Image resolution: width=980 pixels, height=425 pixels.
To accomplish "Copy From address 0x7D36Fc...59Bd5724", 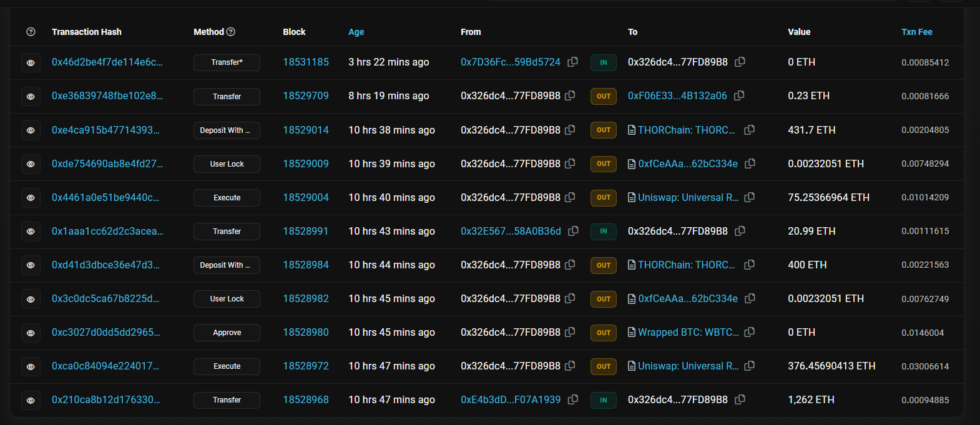I will click(x=572, y=62).
